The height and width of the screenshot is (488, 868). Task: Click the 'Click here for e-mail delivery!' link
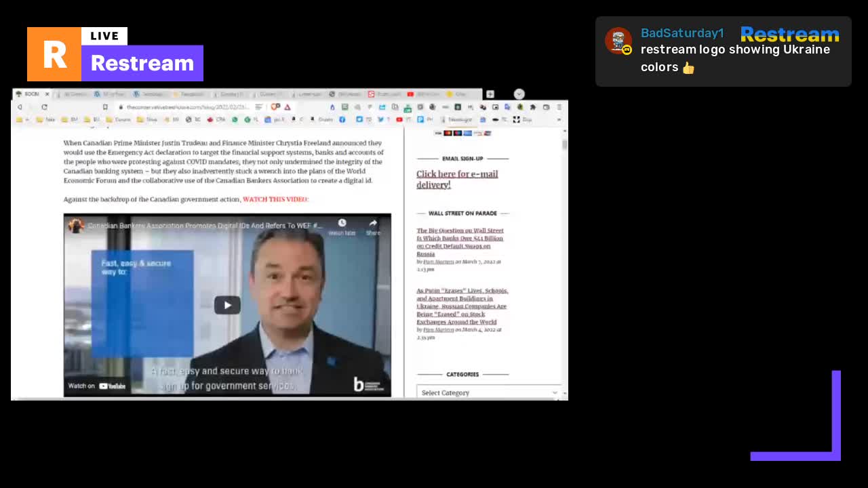[x=457, y=179]
